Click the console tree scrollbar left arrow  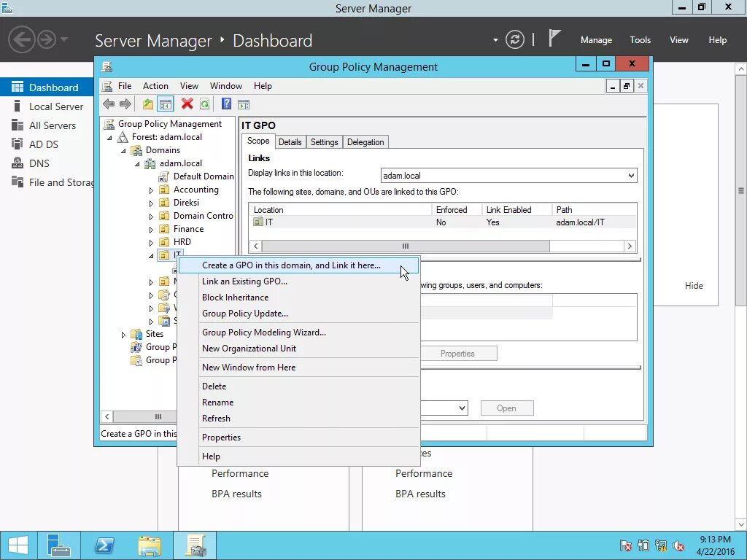pos(107,416)
